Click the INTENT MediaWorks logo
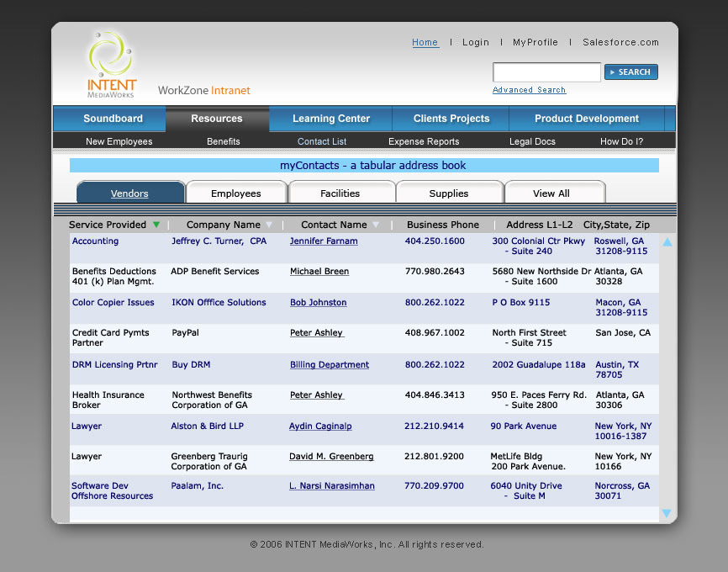 [112, 65]
